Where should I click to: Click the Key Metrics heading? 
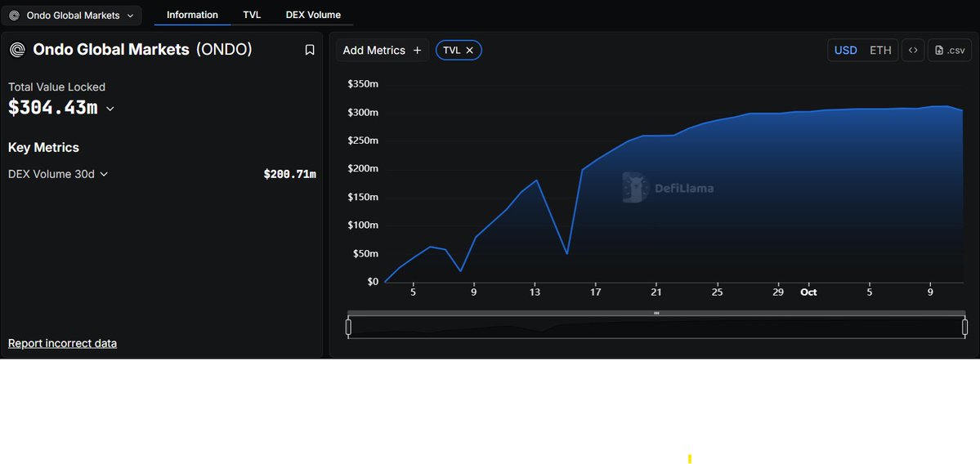44,147
